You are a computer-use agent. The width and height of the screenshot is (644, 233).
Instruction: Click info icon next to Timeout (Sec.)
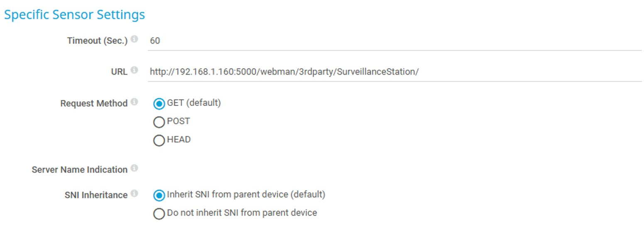click(134, 39)
